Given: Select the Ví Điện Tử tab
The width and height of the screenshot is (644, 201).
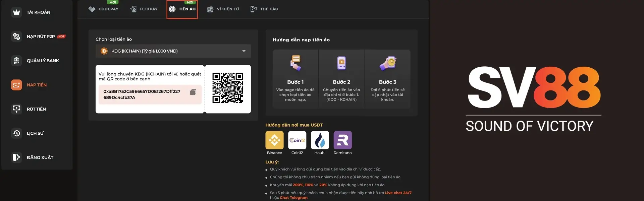Looking at the screenshot, I should click(223, 9).
